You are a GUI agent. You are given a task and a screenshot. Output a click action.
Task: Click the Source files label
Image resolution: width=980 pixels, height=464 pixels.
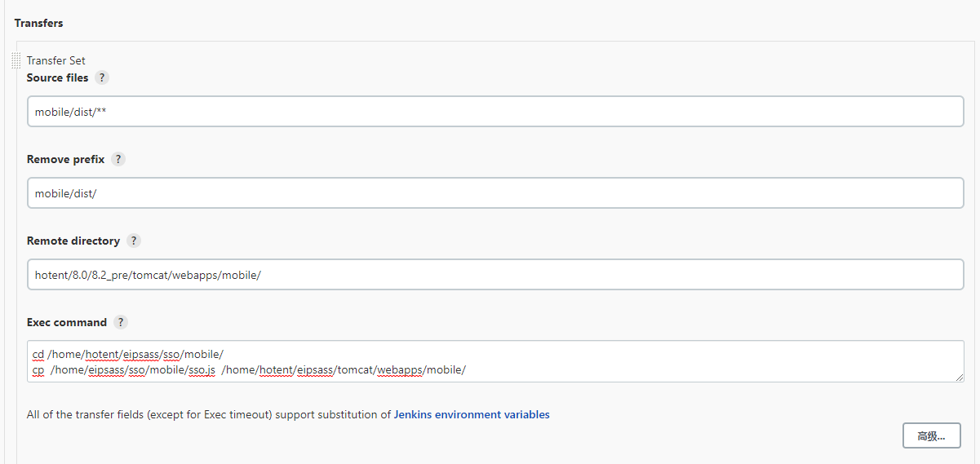tap(57, 77)
